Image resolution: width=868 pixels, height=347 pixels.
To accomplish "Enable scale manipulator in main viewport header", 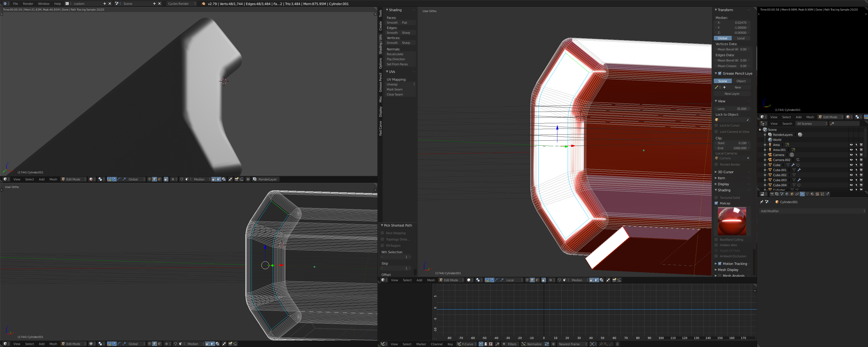I will pyautogui.click(x=502, y=280).
